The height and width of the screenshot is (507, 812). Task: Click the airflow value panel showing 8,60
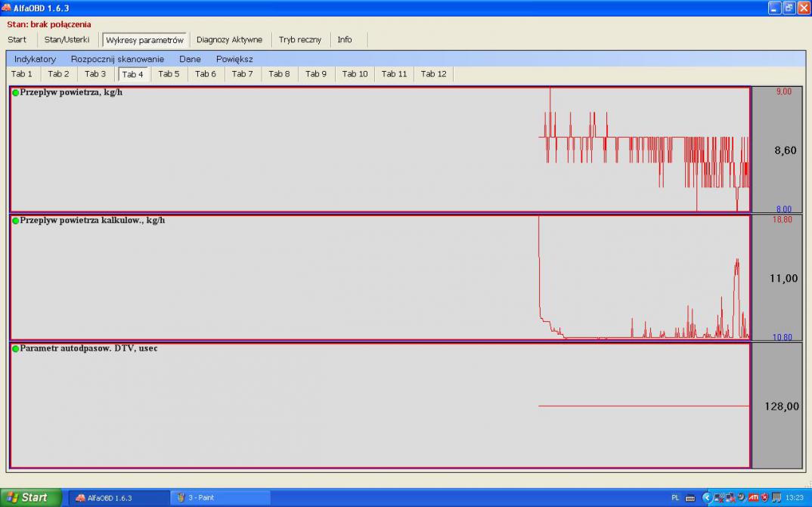pos(776,150)
